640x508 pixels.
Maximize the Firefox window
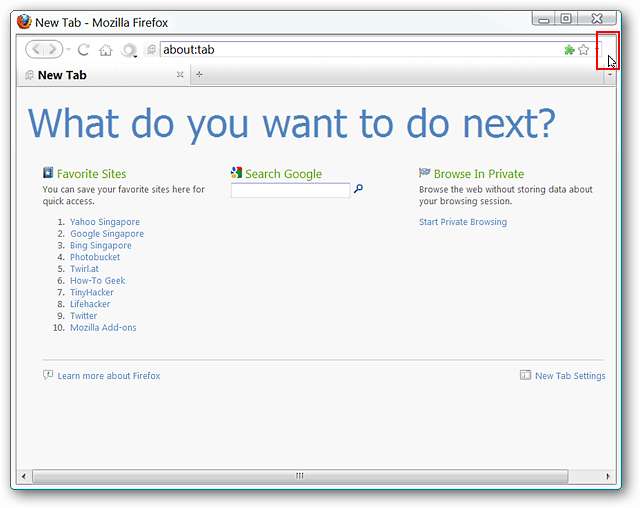click(x=566, y=19)
